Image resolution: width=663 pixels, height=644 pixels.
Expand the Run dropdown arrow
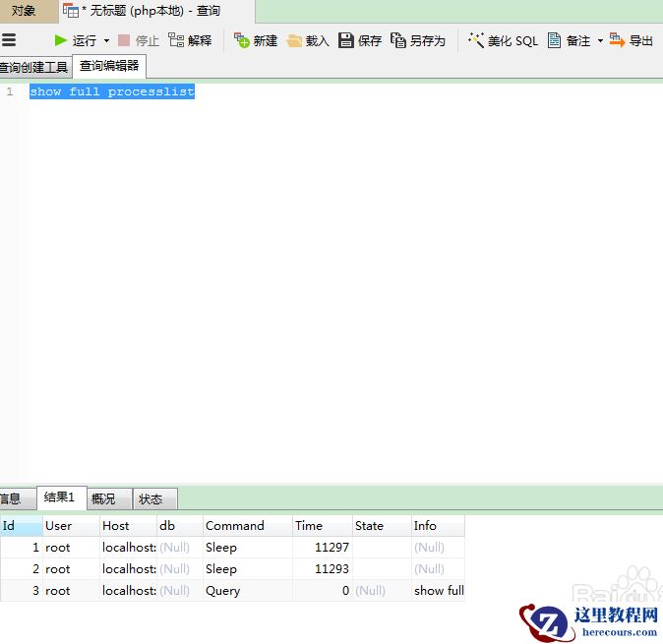pos(106,41)
